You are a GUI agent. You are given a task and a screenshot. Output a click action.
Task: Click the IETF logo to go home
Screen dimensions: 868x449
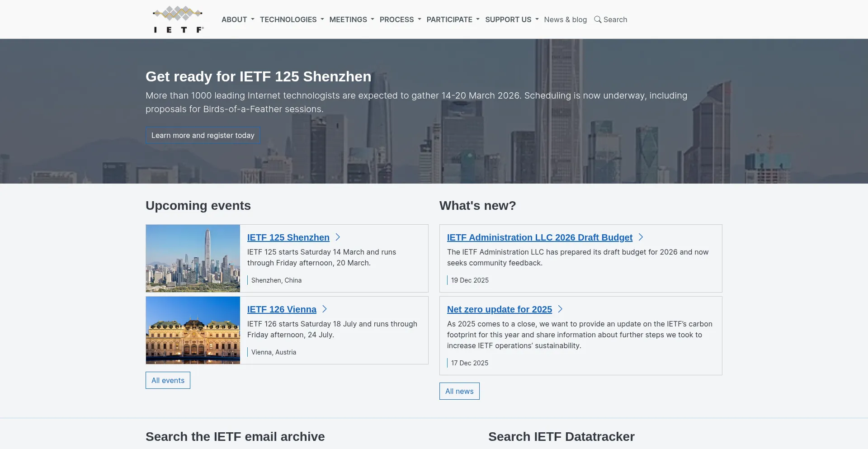click(x=177, y=19)
